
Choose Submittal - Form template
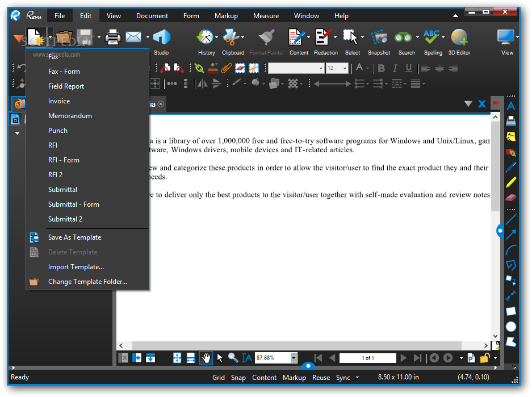(x=87, y=204)
